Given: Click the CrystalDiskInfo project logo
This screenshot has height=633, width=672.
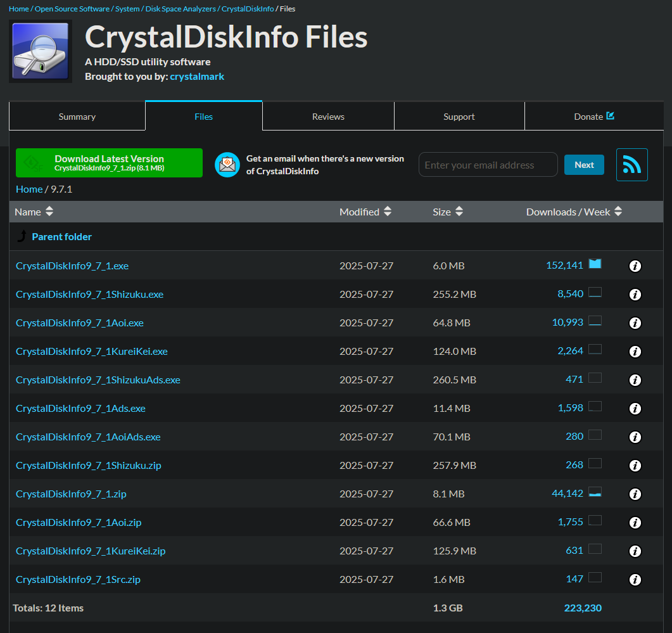Looking at the screenshot, I should click(41, 51).
